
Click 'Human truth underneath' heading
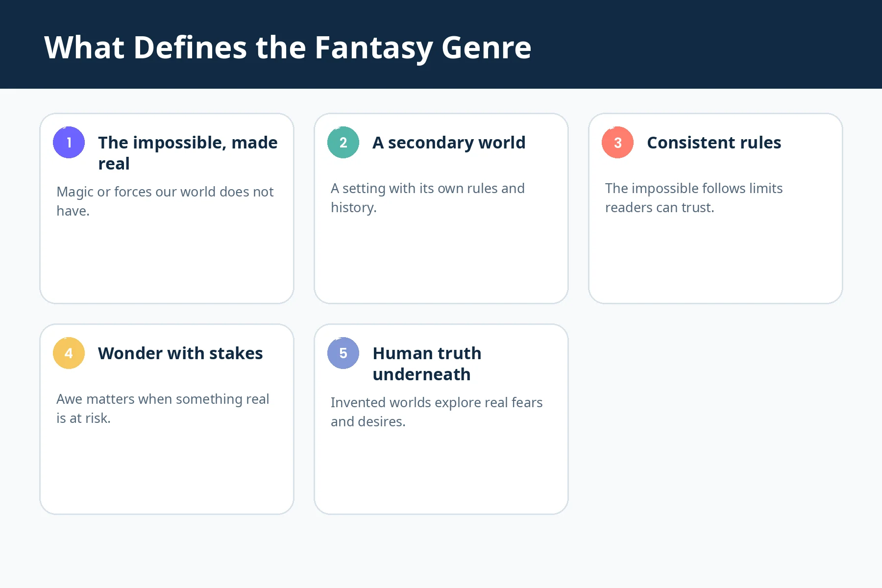[427, 364]
